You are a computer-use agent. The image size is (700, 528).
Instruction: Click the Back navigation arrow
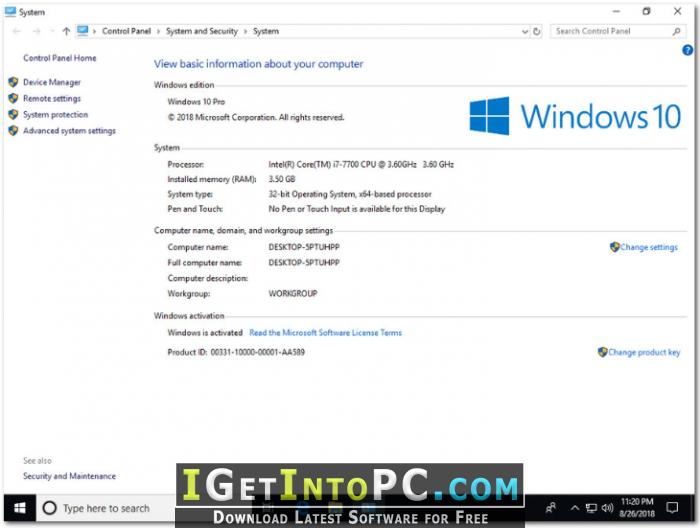coord(17,31)
